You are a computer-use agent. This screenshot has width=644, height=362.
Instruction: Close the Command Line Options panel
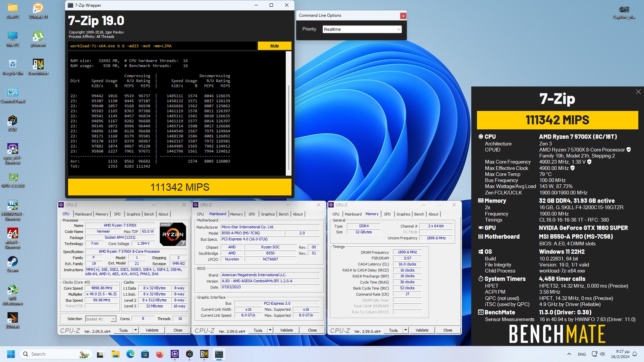[403, 15]
